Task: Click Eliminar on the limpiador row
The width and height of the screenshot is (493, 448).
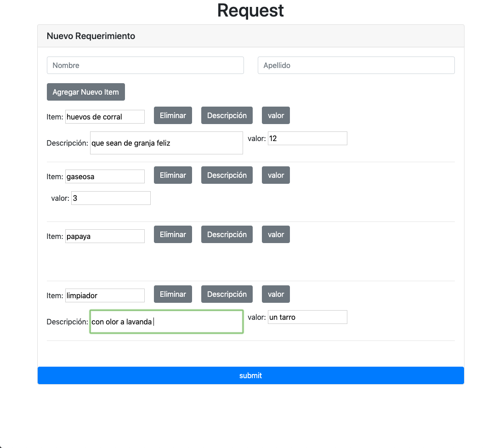Action: click(x=173, y=294)
